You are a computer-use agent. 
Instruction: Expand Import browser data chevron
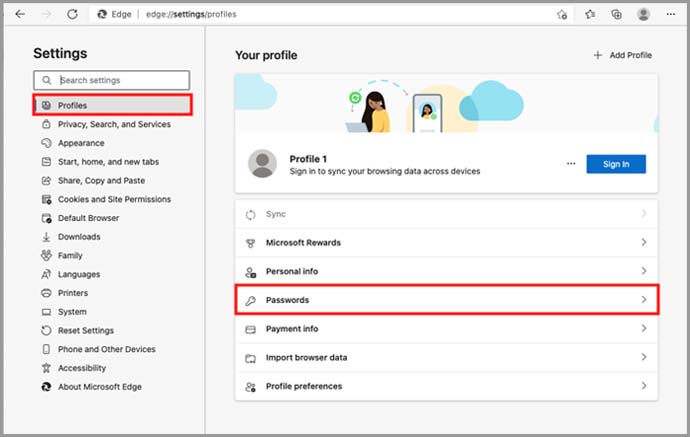[x=644, y=357]
